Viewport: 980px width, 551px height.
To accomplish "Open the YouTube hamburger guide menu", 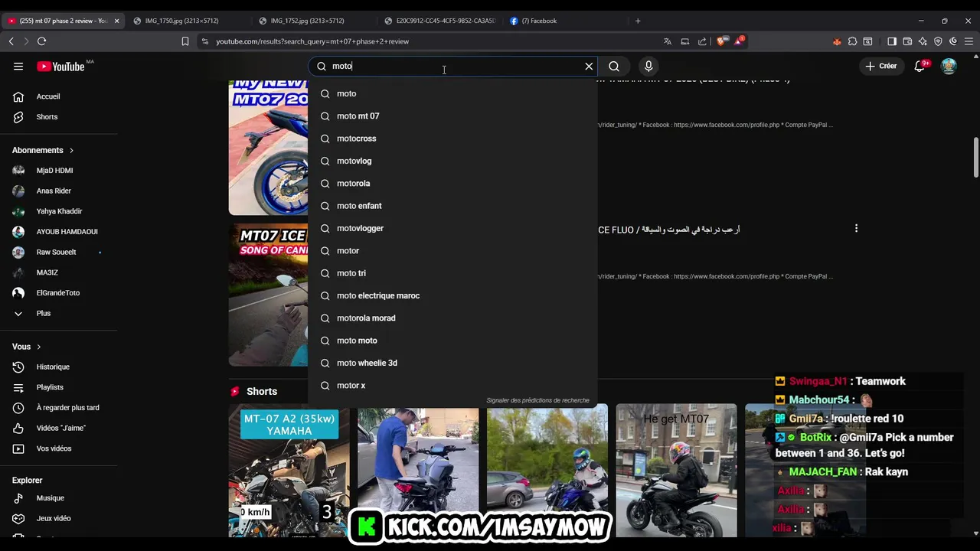I will coord(18,67).
